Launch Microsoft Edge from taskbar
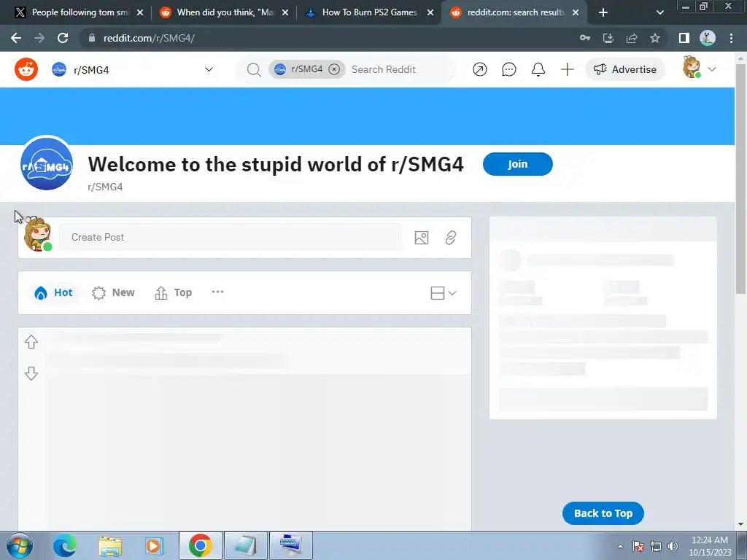This screenshot has width=747, height=560. point(65,545)
